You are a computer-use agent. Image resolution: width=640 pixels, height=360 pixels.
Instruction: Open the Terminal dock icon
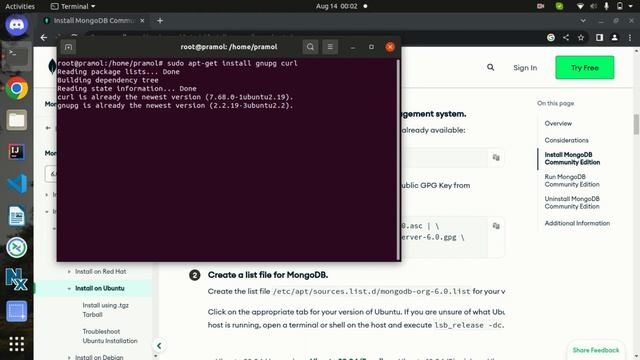pos(16,56)
